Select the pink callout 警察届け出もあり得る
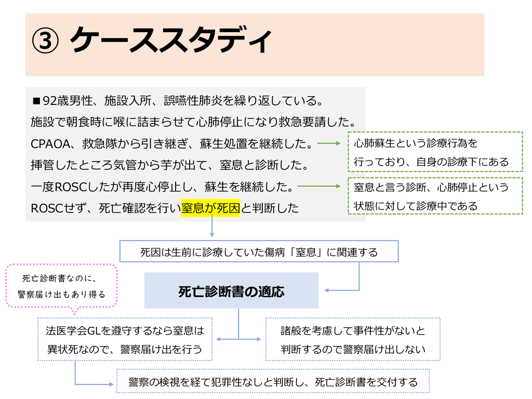 click(61, 286)
